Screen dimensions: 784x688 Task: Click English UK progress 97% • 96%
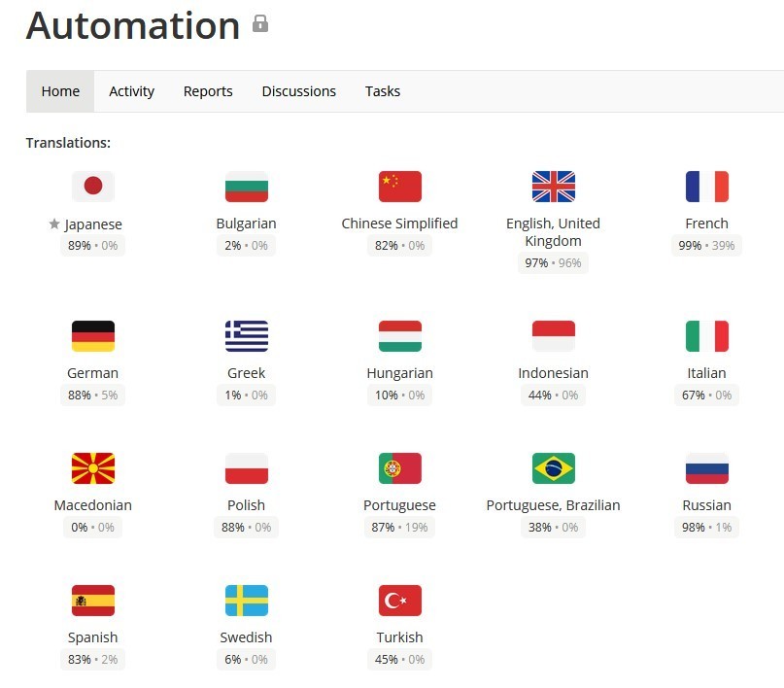point(553,263)
